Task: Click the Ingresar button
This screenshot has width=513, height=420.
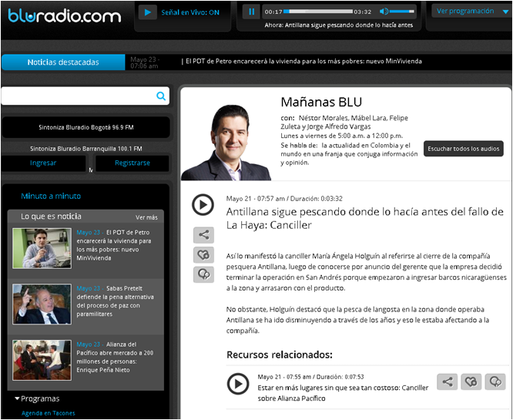Action: coord(43,163)
